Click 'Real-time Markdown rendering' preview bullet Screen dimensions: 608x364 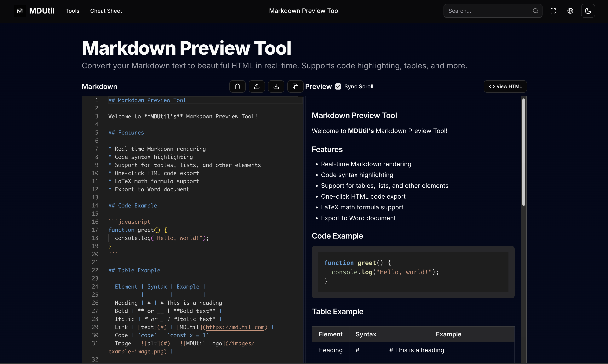366,164
